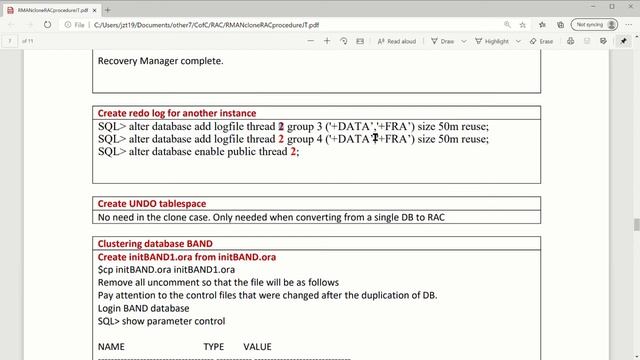Start Read aloud

[x=397, y=41]
